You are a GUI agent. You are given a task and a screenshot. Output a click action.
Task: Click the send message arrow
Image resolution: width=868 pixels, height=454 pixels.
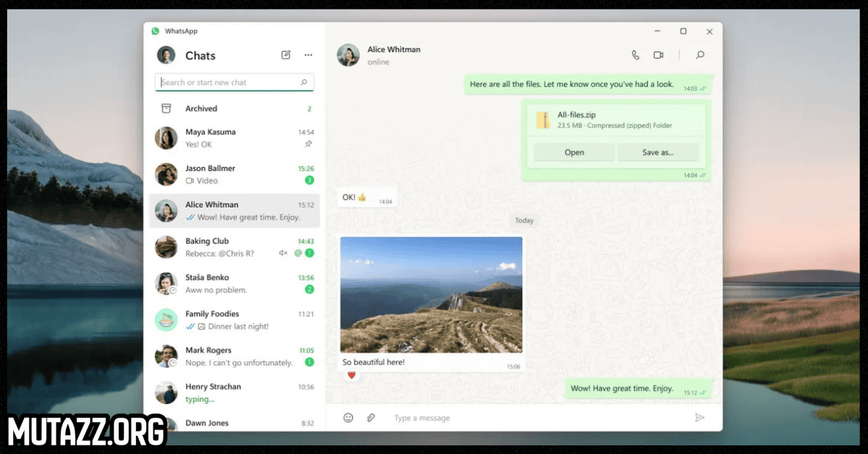pyautogui.click(x=699, y=418)
